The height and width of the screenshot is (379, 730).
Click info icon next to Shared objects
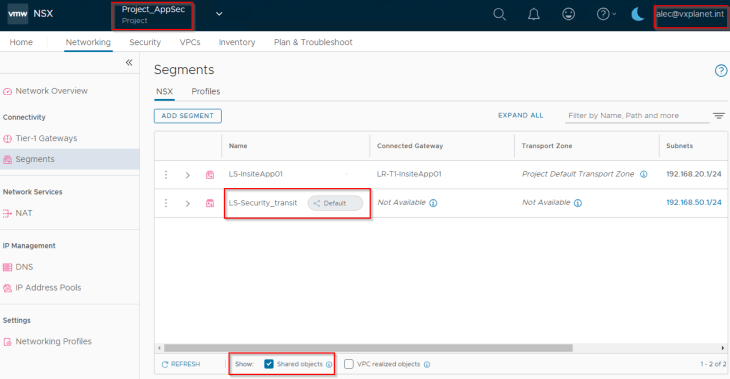329,365
